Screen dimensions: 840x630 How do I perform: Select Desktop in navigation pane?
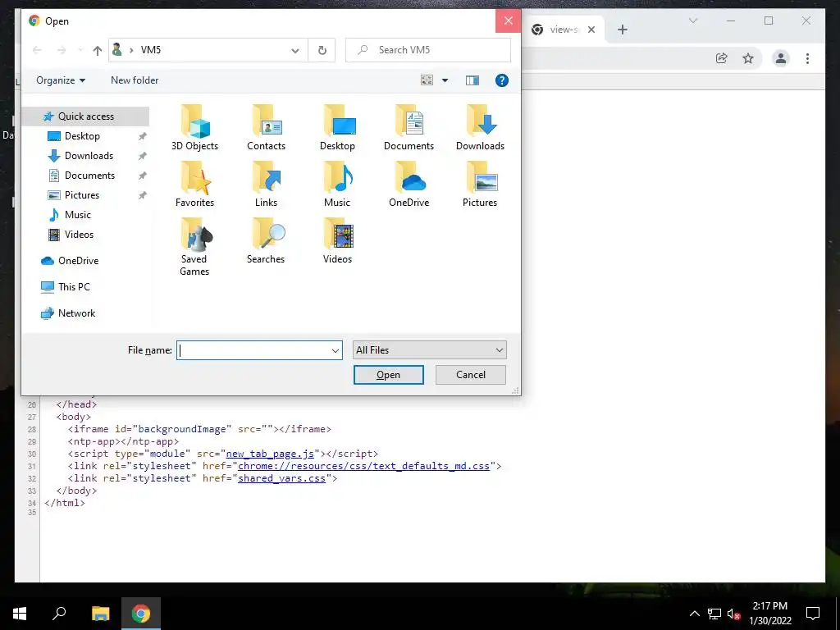pos(82,136)
